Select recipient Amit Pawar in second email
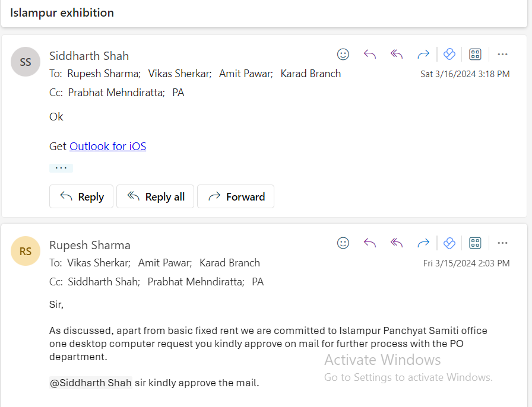Image resolution: width=532 pixels, height=407 pixels. click(x=165, y=263)
